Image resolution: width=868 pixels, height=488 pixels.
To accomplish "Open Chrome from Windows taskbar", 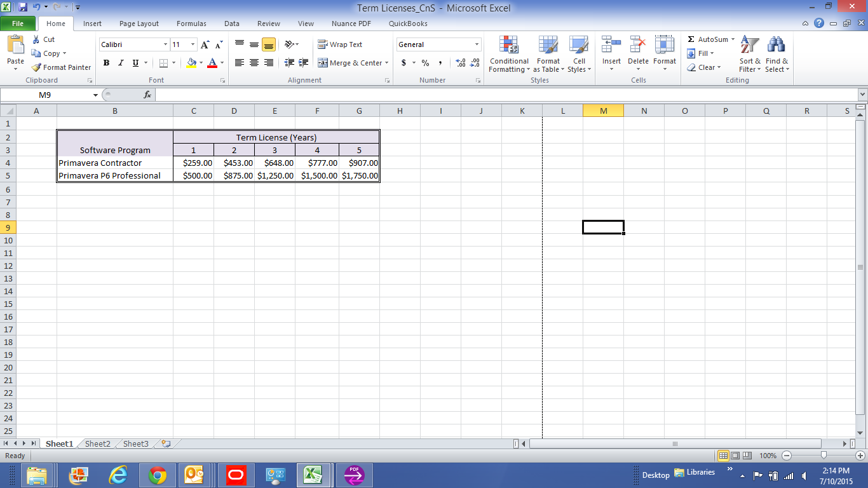I will [158, 475].
